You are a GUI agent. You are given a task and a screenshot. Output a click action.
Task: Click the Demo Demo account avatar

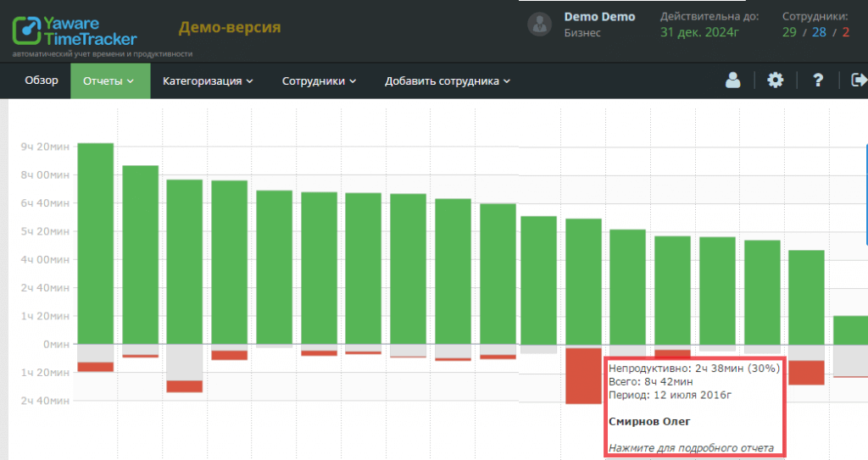click(540, 25)
